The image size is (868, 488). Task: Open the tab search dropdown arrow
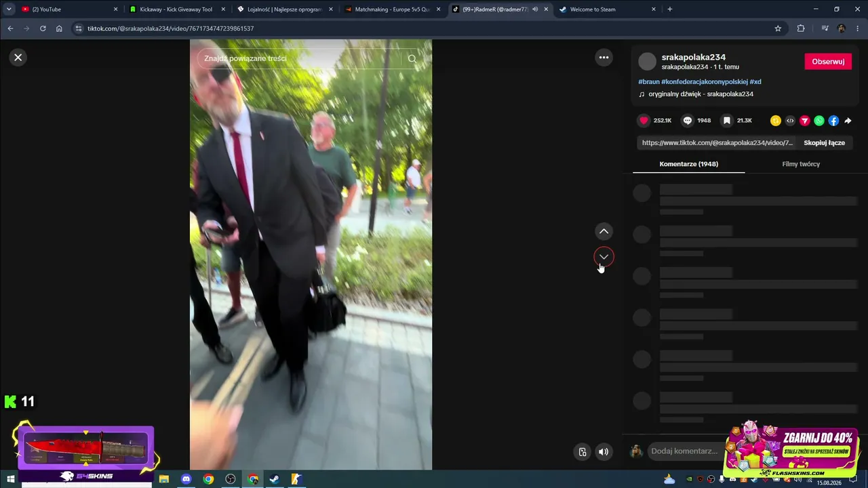[x=9, y=9]
